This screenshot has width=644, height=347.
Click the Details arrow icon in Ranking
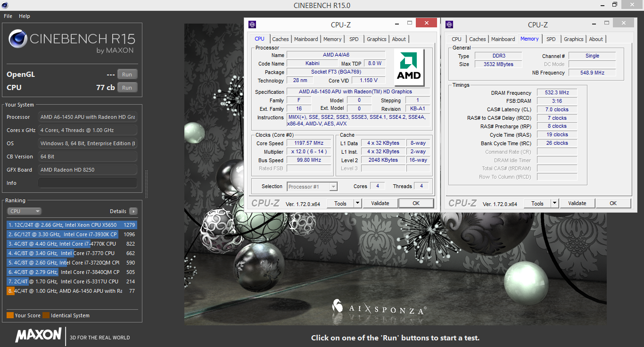[133, 211]
